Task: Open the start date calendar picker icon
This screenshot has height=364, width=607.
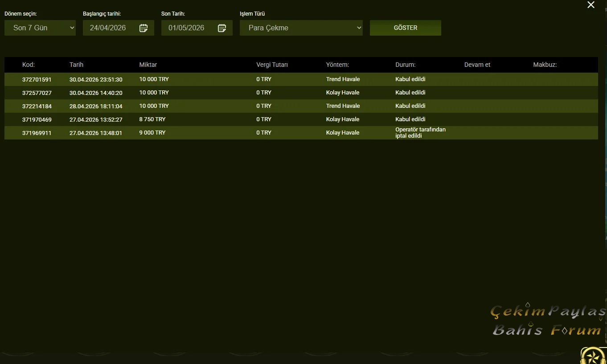Action: [144, 28]
